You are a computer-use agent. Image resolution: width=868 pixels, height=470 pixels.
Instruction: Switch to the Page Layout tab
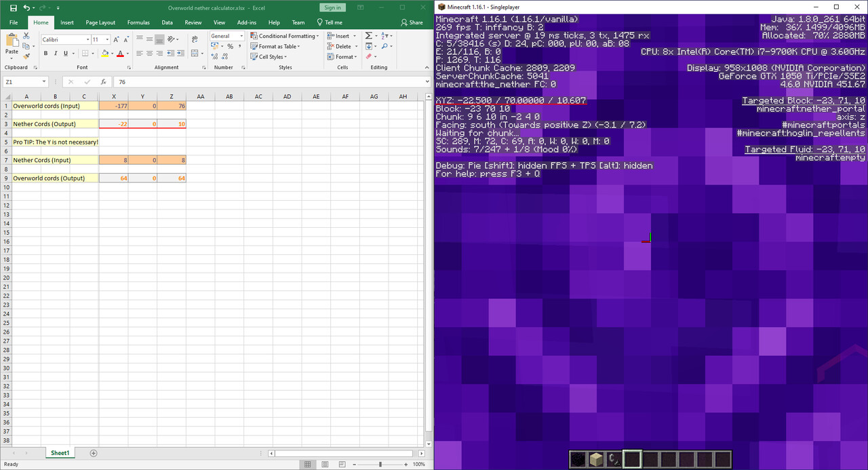[100, 22]
